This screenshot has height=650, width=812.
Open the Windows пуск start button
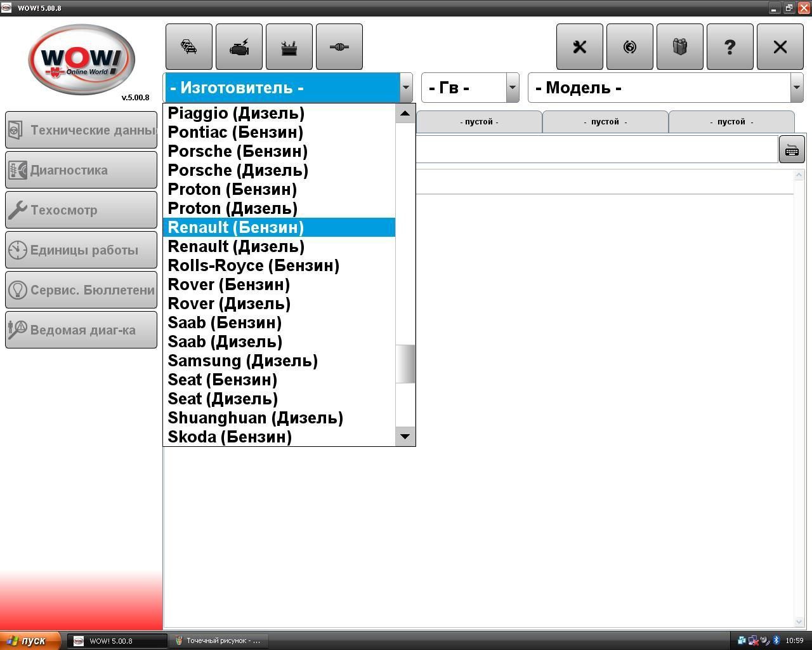[30, 640]
